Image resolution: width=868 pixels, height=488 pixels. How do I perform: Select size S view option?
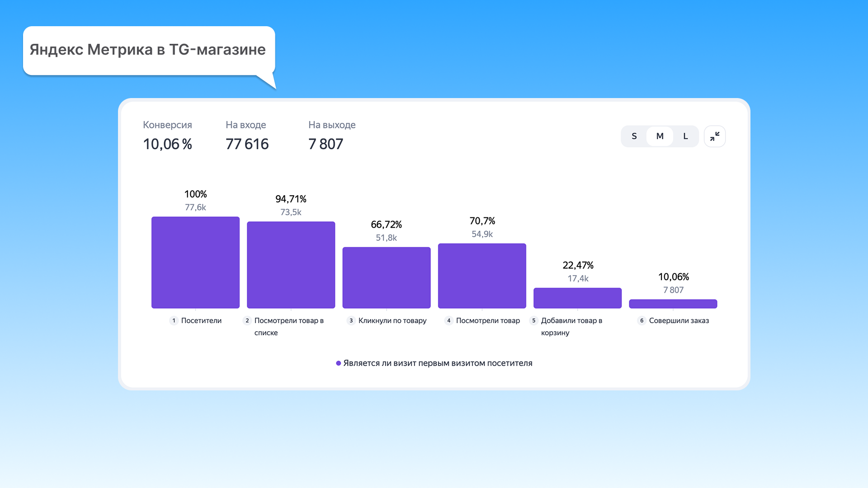coord(634,136)
